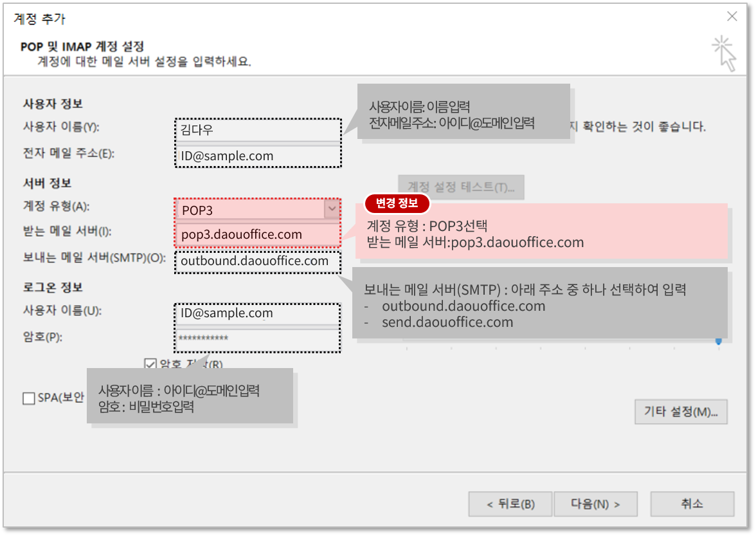Click the 전자 메일 주소(E) field
The width and height of the screenshot is (756, 536).
coord(257,156)
